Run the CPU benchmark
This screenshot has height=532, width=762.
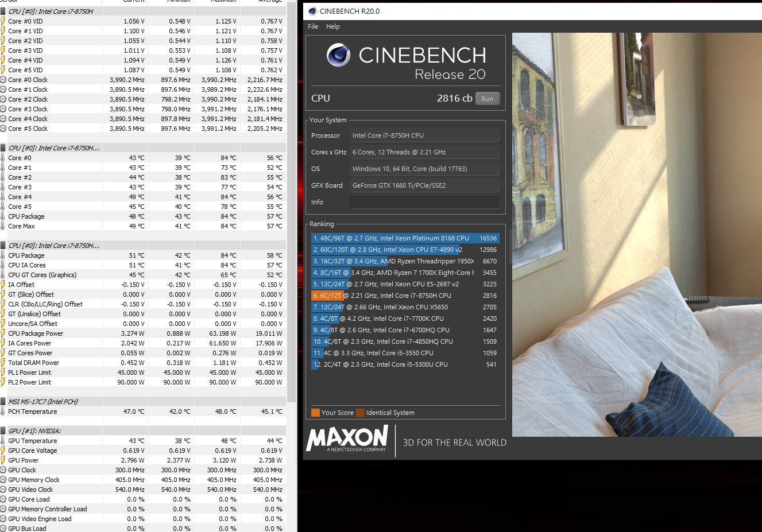pos(487,99)
